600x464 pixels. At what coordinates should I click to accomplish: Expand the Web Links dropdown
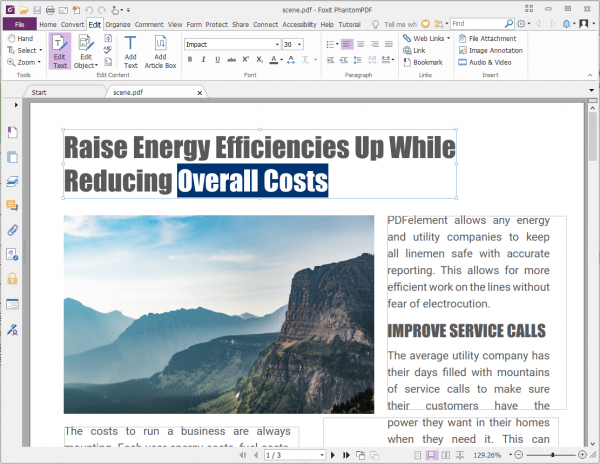[x=448, y=38]
